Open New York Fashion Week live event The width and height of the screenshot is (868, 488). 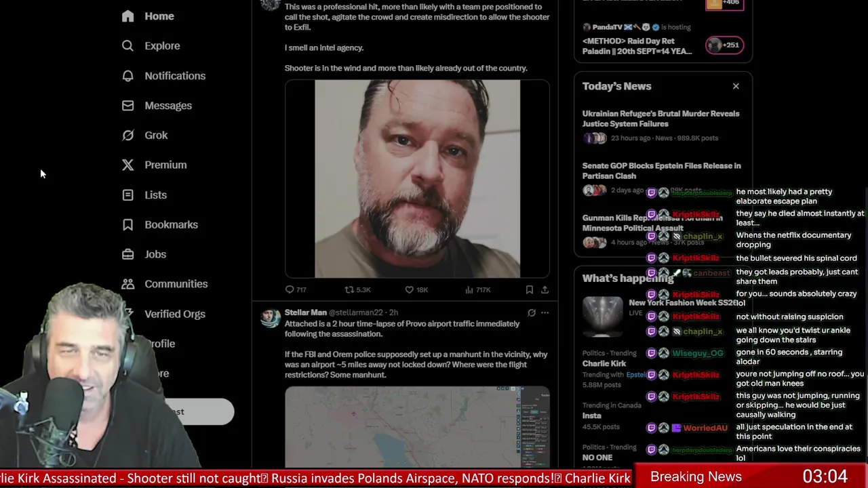pyautogui.click(x=683, y=303)
